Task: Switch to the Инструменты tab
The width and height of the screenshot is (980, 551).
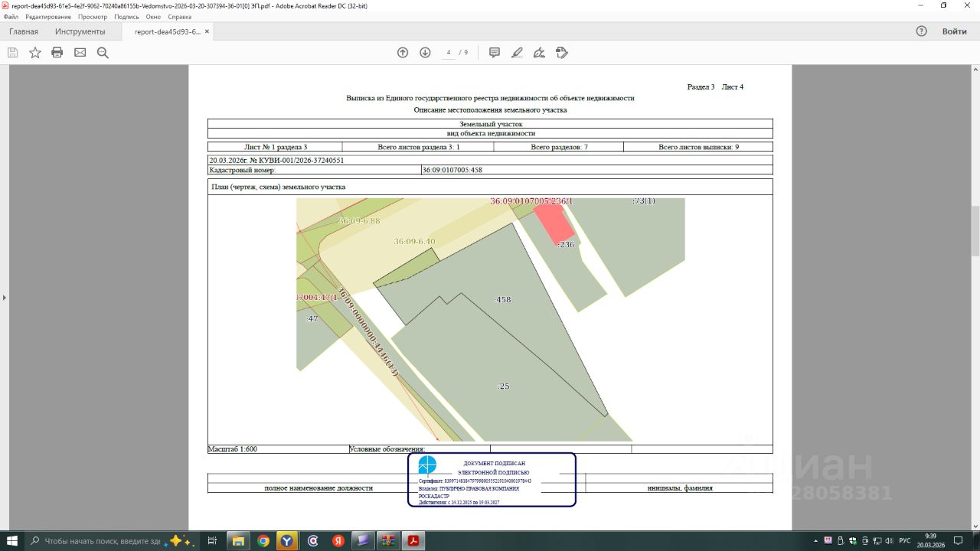Action: [x=80, y=31]
